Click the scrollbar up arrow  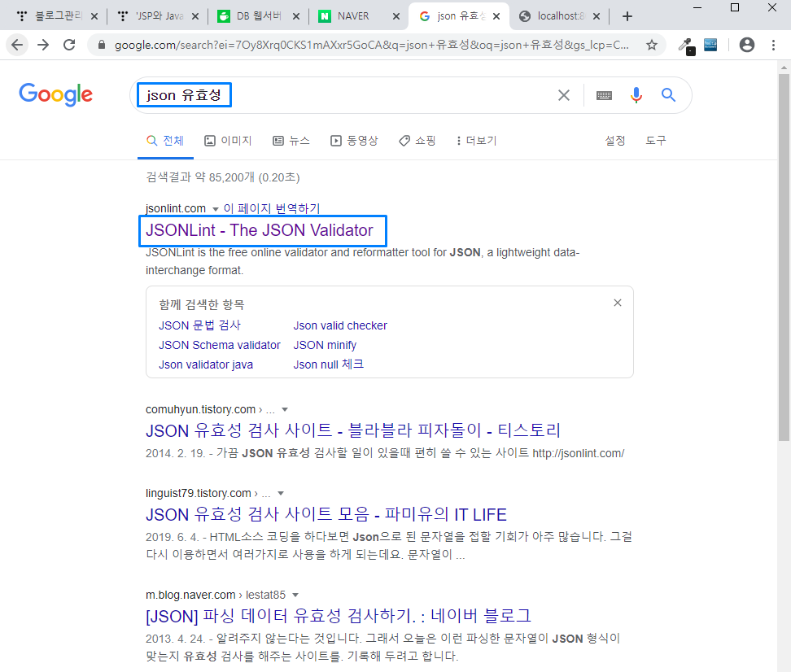click(784, 67)
